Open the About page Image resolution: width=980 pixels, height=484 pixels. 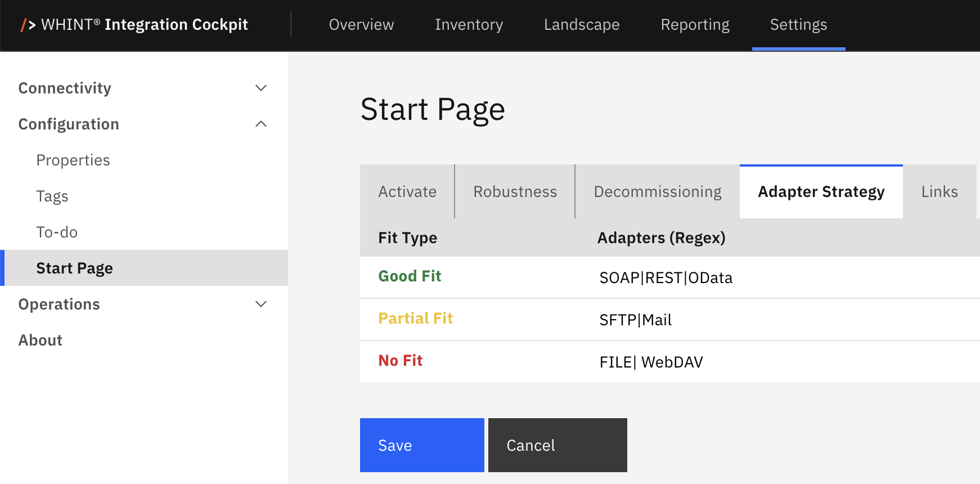coord(41,340)
